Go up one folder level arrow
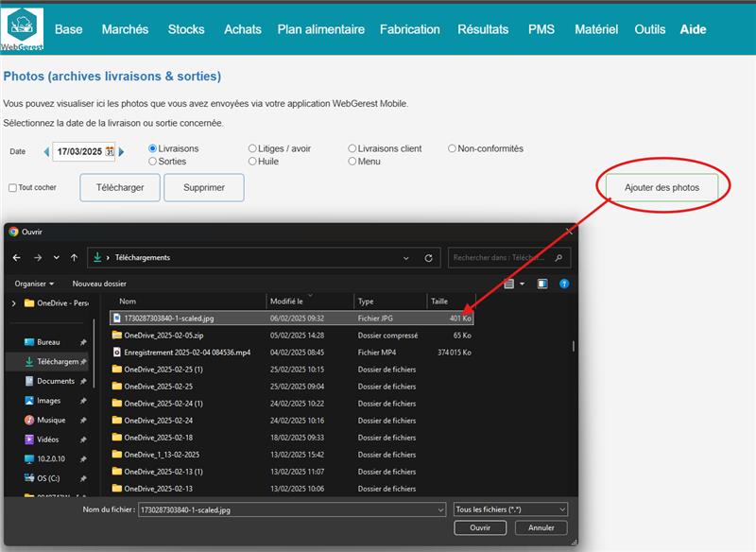 click(75, 258)
